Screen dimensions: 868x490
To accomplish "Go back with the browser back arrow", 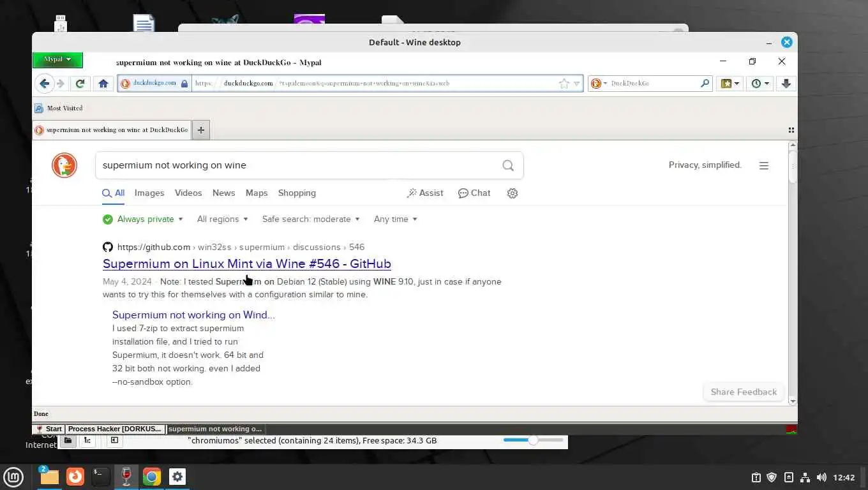I will pos(44,84).
